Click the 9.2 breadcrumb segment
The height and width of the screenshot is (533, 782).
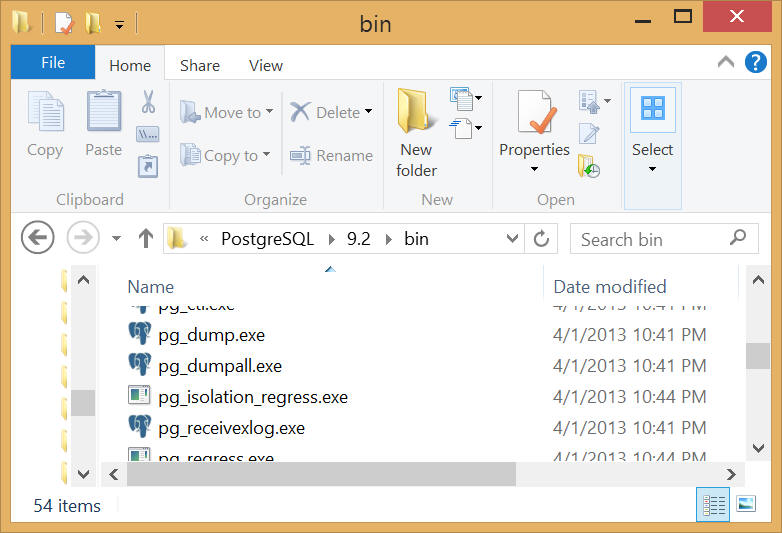coord(359,239)
